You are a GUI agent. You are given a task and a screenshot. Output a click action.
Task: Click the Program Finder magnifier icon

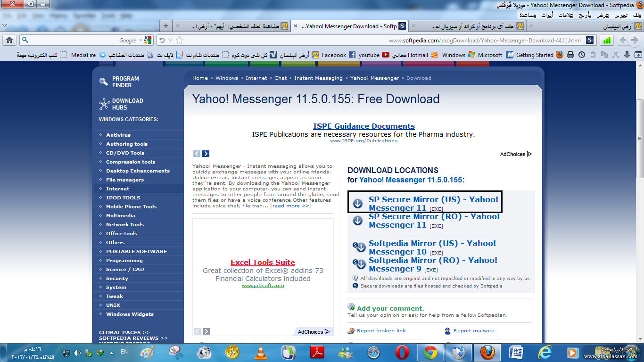(x=104, y=82)
